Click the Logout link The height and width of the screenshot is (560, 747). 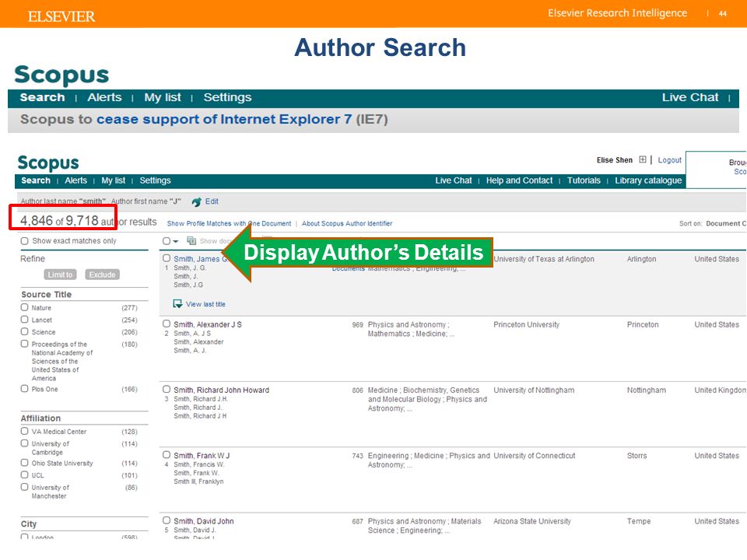pyautogui.click(x=669, y=160)
